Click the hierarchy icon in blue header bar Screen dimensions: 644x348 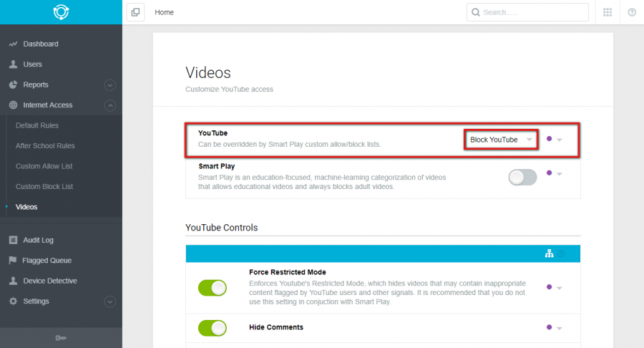pyautogui.click(x=549, y=253)
